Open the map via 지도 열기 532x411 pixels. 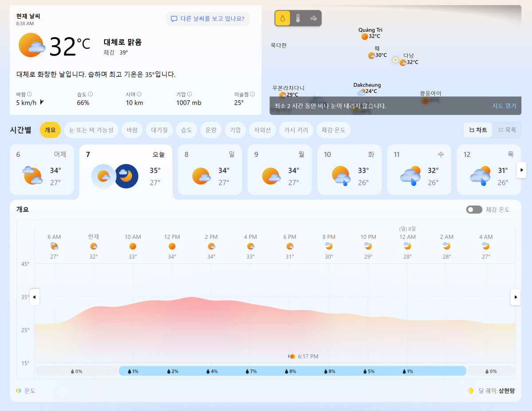point(504,106)
